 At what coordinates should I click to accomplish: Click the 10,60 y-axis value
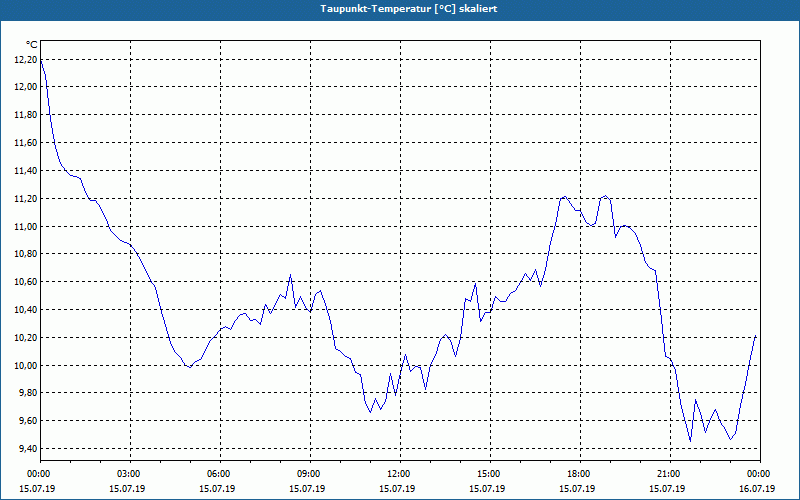(26, 282)
